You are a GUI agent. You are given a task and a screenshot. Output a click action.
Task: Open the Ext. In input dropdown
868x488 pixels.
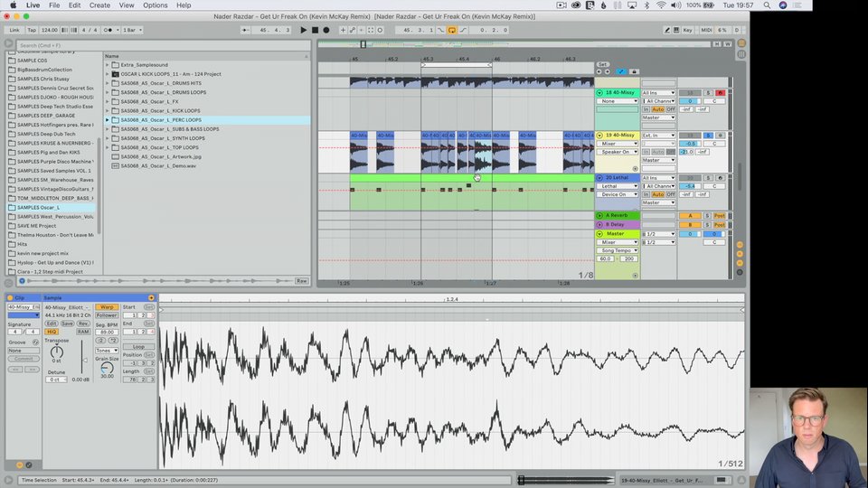[658, 136]
